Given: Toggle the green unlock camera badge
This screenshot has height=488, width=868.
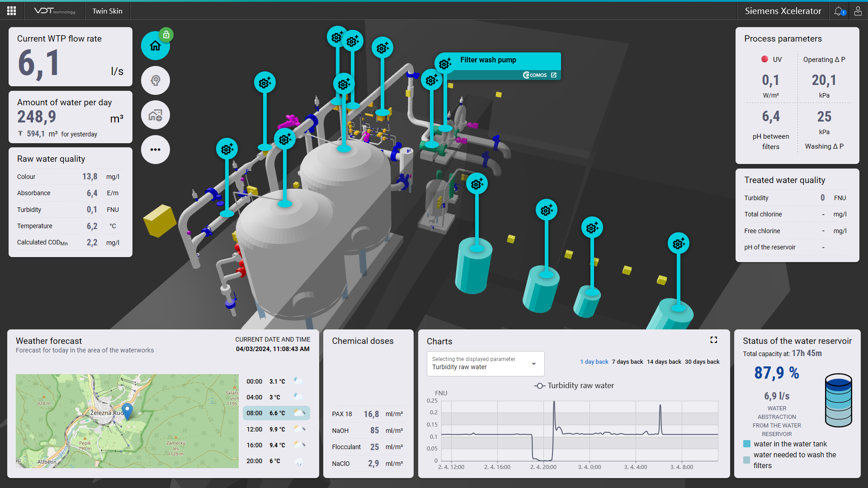Looking at the screenshot, I should [166, 35].
